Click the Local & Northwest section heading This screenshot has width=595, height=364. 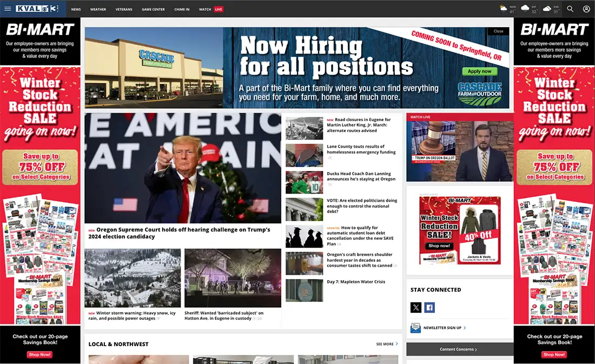(x=118, y=344)
